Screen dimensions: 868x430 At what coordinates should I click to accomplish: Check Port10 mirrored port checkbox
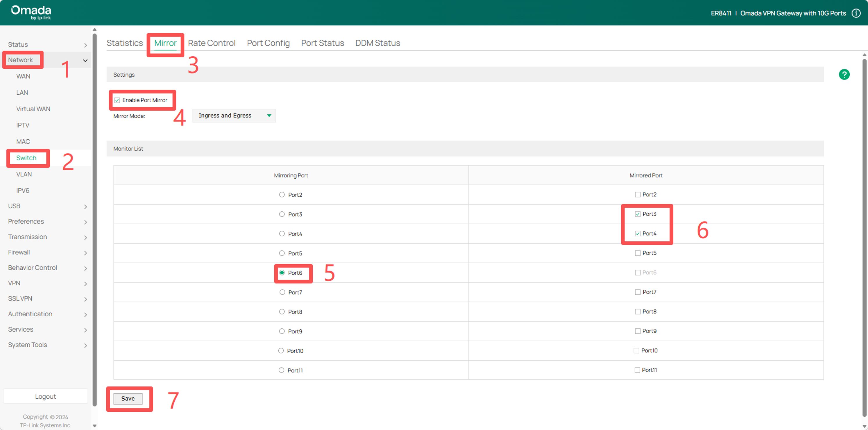(x=636, y=351)
